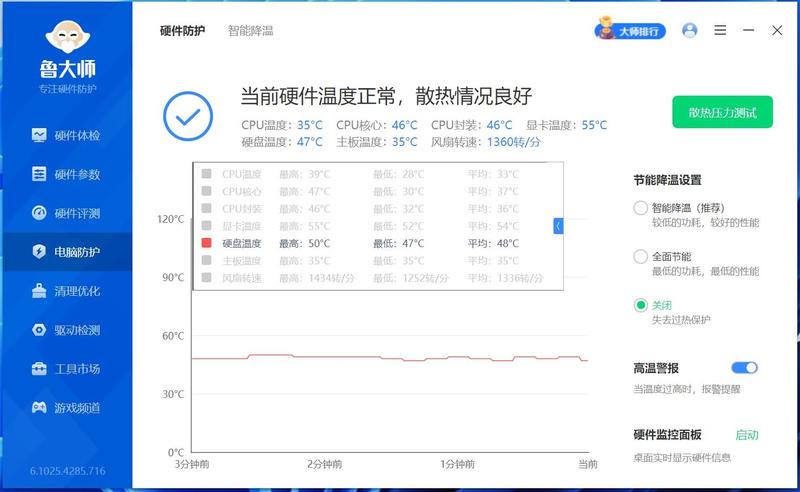
Task: Open the 硬件参数 sidebar icon
Action: [x=39, y=174]
